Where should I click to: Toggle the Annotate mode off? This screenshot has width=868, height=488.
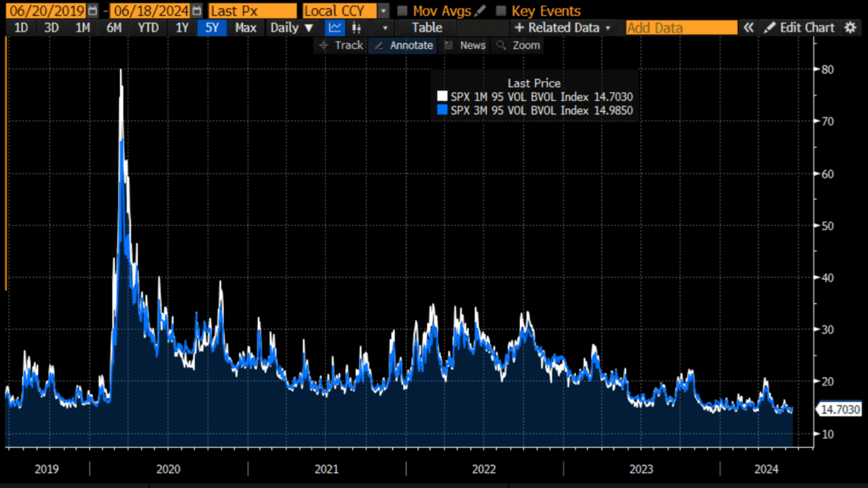pyautogui.click(x=403, y=45)
